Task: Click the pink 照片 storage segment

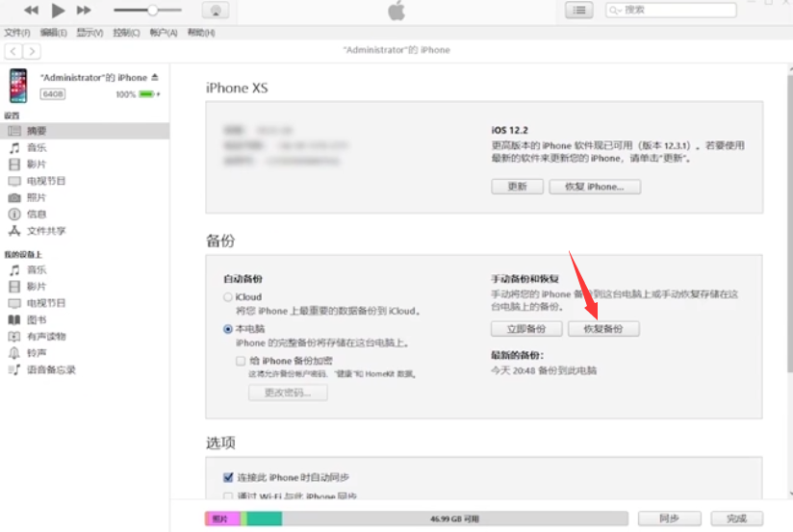Action: [x=222, y=519]
